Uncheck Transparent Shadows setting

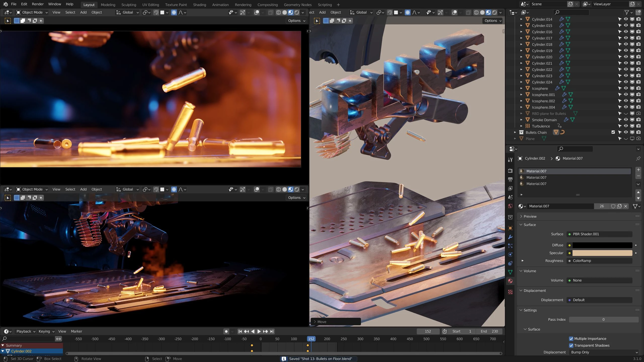pos(571,345)
